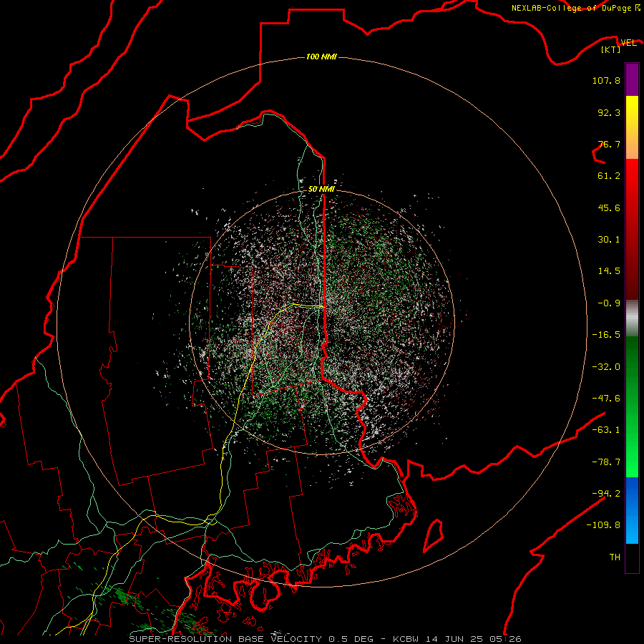This screenshot has width=644, height=644.
Task: Click the 100 NMI range ring label
Action: click(321, 57)
